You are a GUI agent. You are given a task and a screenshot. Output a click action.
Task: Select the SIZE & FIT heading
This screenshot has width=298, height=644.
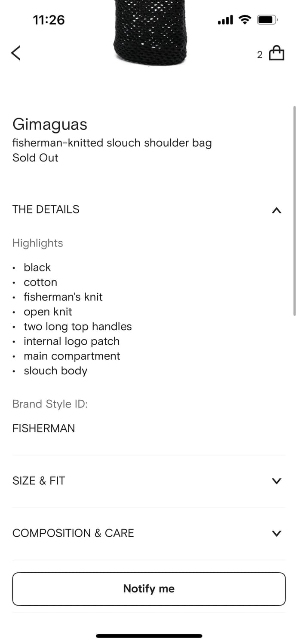(x=39, y=481)
